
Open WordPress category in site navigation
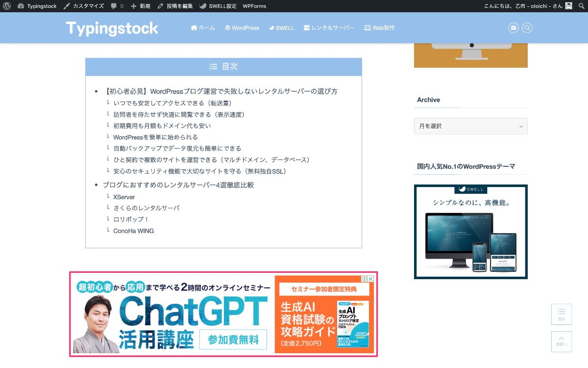(x=242, y=28)
